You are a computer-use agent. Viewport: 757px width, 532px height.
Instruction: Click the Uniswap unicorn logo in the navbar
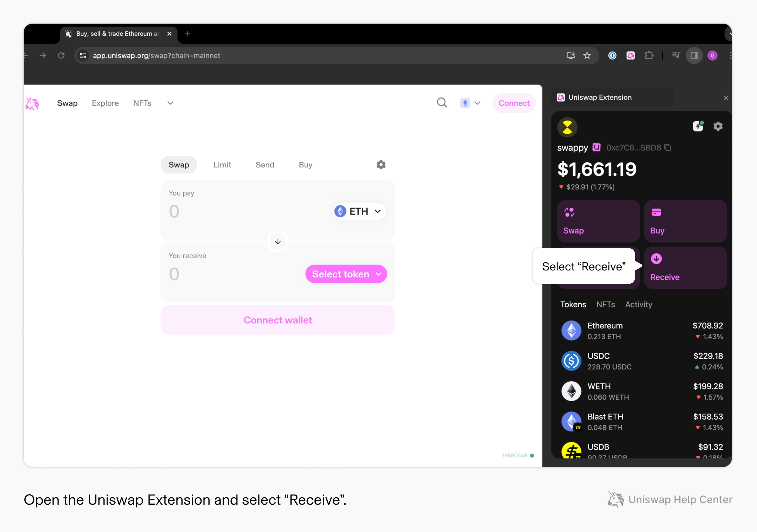[32, 103]
